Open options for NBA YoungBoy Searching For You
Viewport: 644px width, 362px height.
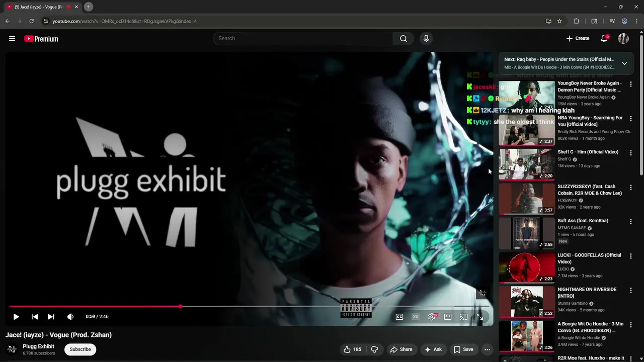(x=631, y=119)
